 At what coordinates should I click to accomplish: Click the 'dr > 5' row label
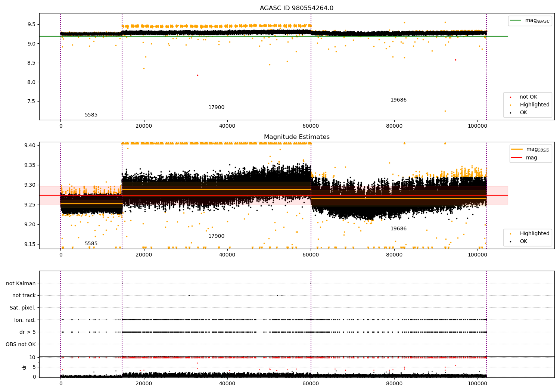pos(28,332)
